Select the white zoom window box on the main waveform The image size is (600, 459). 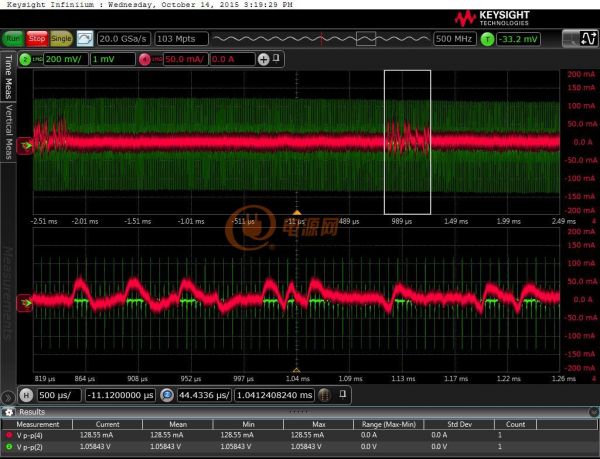click(x=408, y=142)
